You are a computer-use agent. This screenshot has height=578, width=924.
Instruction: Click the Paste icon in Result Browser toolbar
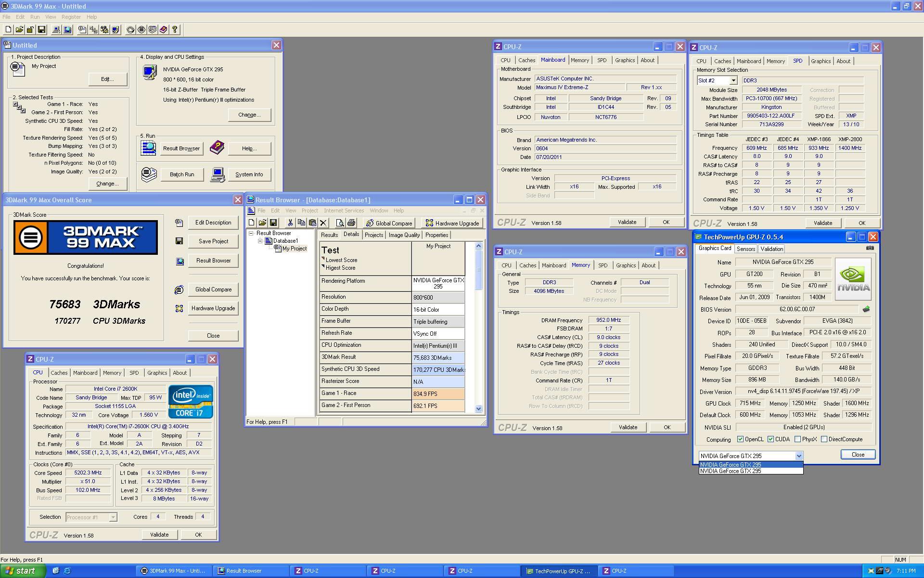pyautogui.click(x=312, y=223)
